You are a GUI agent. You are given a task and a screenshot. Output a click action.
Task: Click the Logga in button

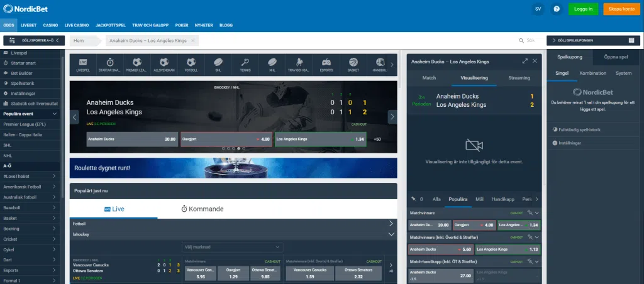click(x=583, y=9)
